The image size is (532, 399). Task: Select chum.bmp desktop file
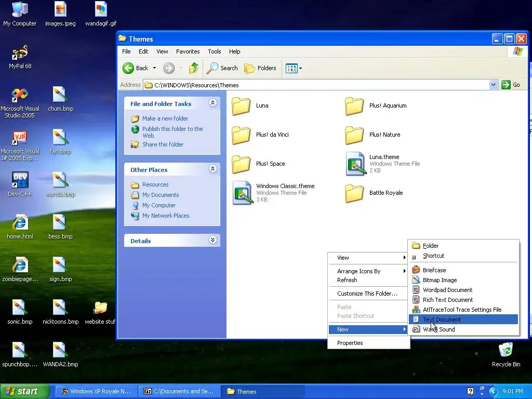60,99
